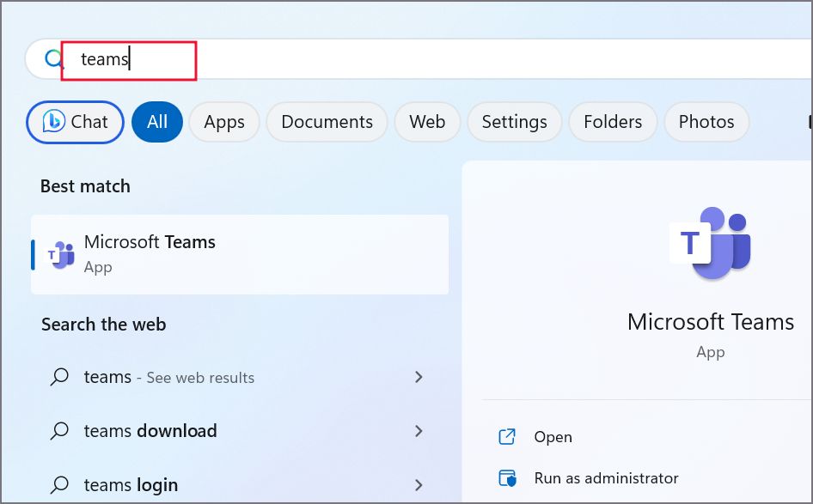The width and height of the screenshot is (813, 504).
Task: Click magnifier icon beside 'See web results'
Action: [59, 377]
